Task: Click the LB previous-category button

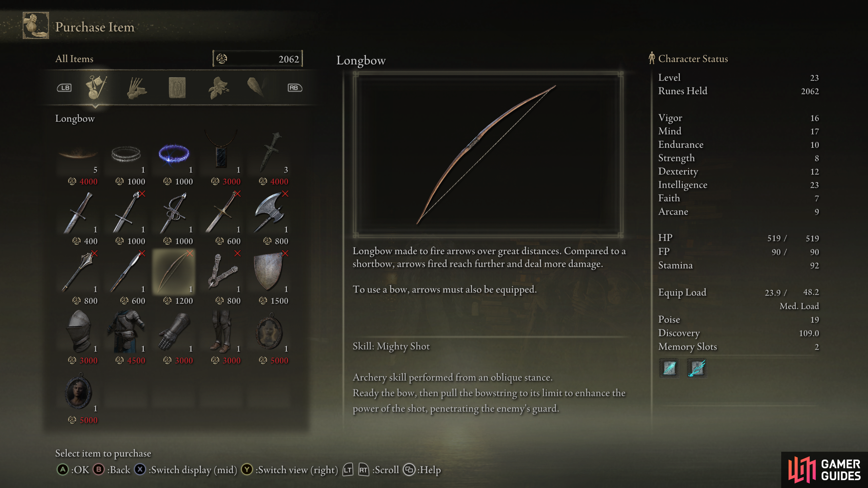Action: coord(64,88)
